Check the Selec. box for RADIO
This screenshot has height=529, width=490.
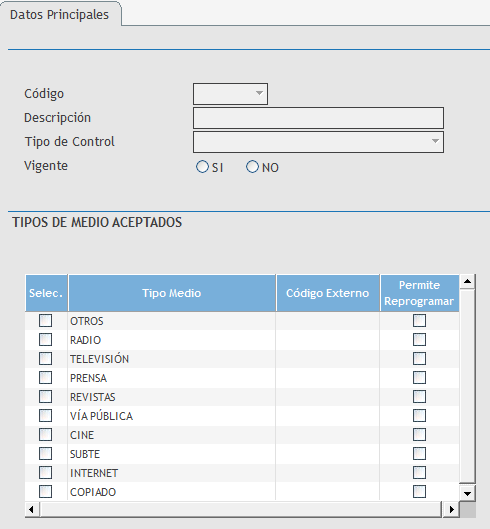tap(45, 339)
